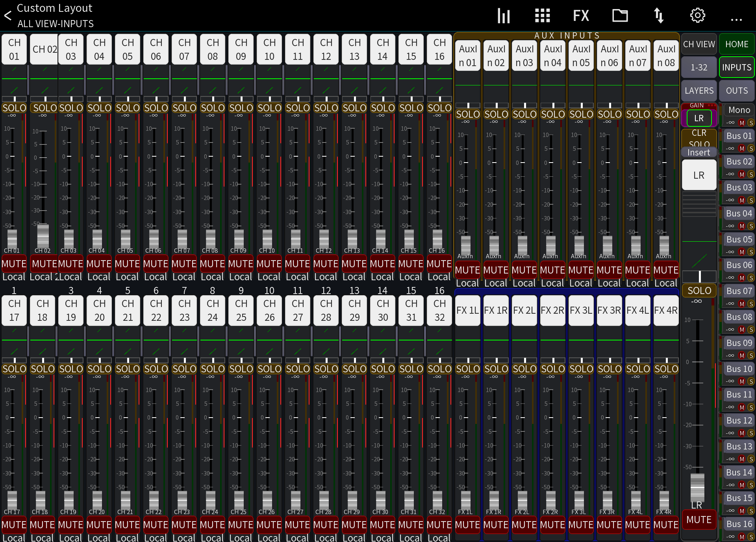Image resolution: width=756 pixels, height=542 pixels.
Task: Solo the main LR master strip
Action: (699, 290)
